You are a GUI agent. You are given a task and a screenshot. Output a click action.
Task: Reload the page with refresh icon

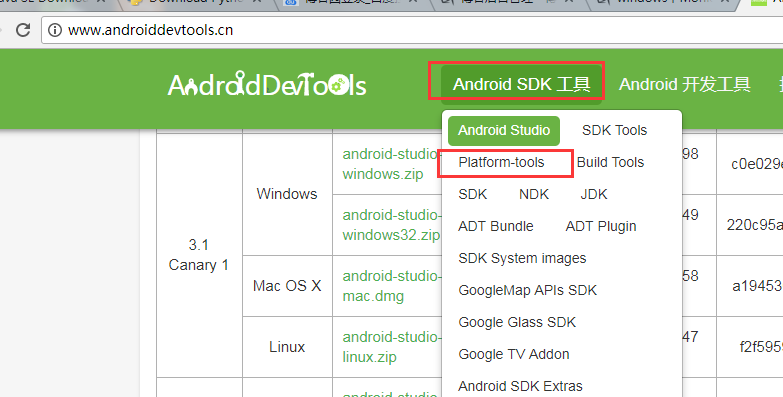(23, 30)
